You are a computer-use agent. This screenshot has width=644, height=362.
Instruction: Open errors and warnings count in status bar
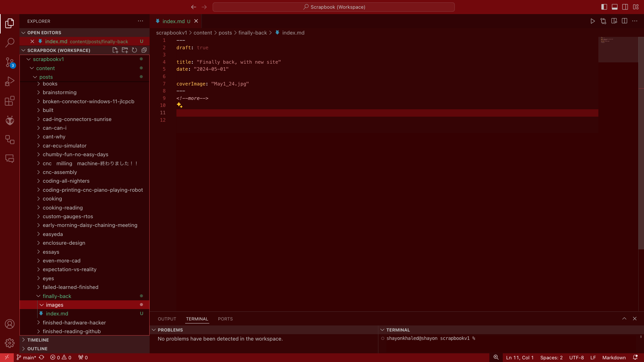click(61, 358)
